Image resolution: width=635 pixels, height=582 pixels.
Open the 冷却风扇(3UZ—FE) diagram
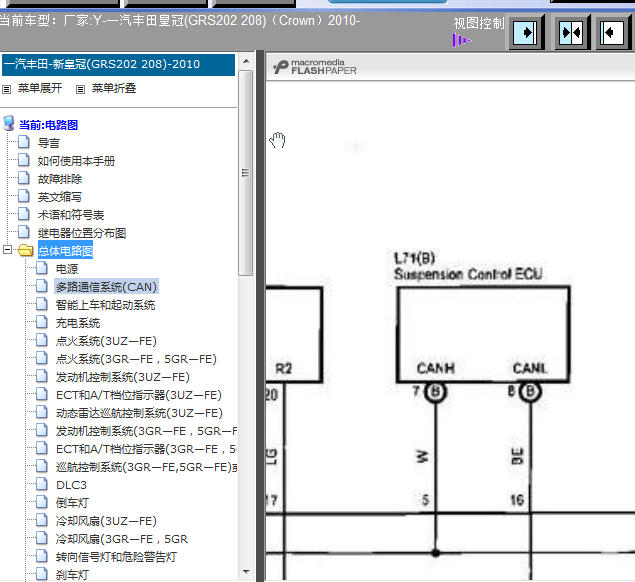click(106, 521)
